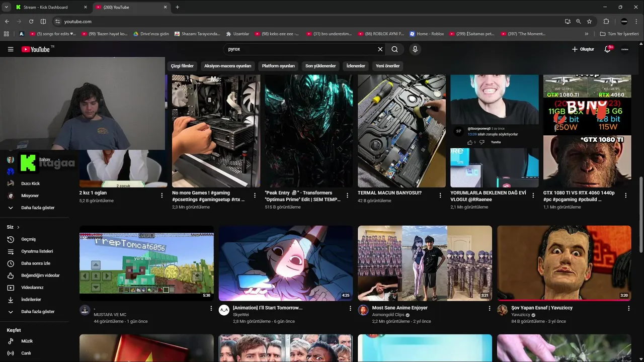Open Chrome profile avatar
The height and width of the screenshot is (362, 644).
click(x=624, y=22)
